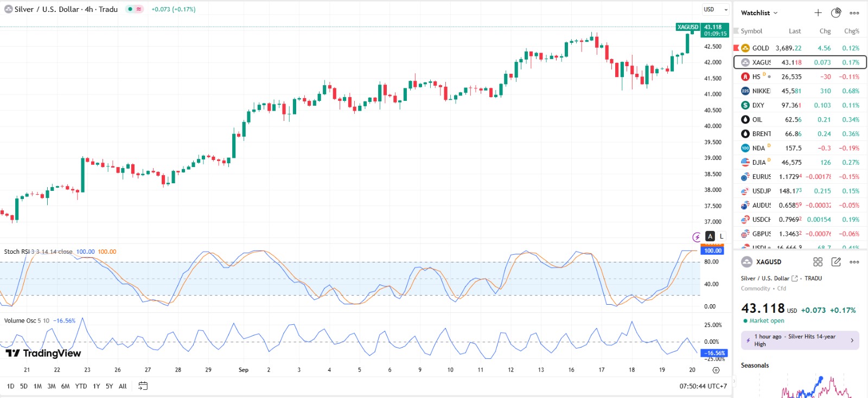
Task: Open the USD currency dropdown
Action: (716, 9)
